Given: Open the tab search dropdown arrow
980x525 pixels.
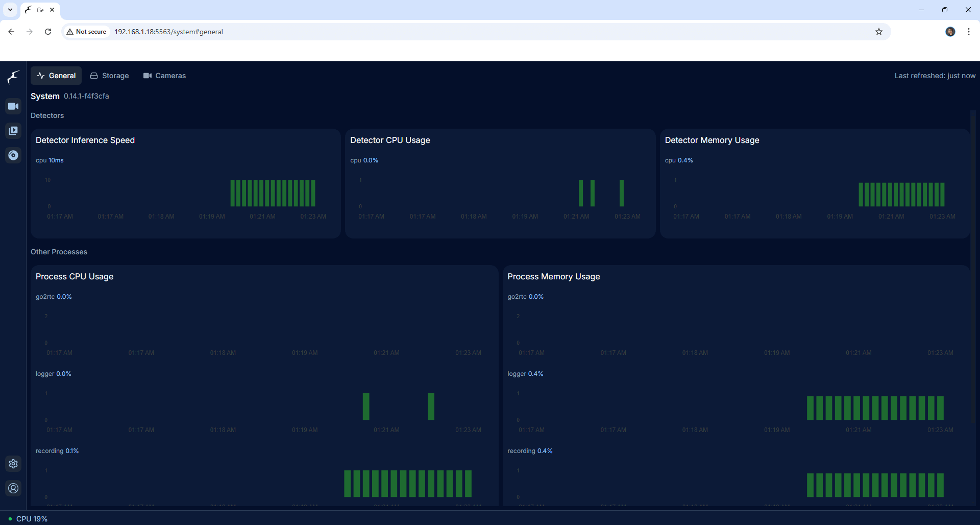Looking at the screenshot, I should [10, 10].
